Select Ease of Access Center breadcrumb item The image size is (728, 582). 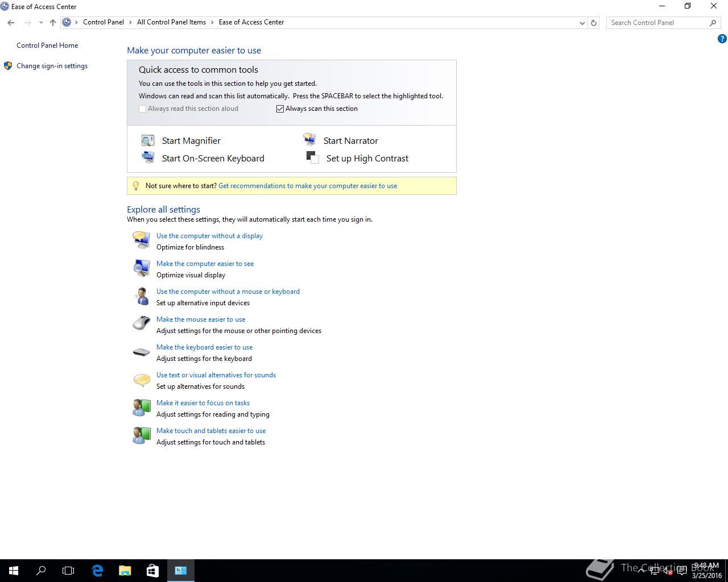(x=251, y=22)
